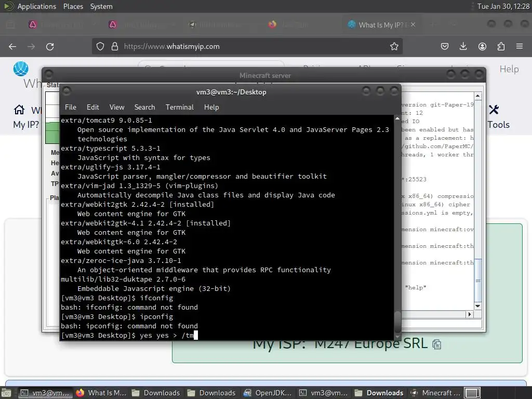Switch to OpenJDK taskbar item

268,393
